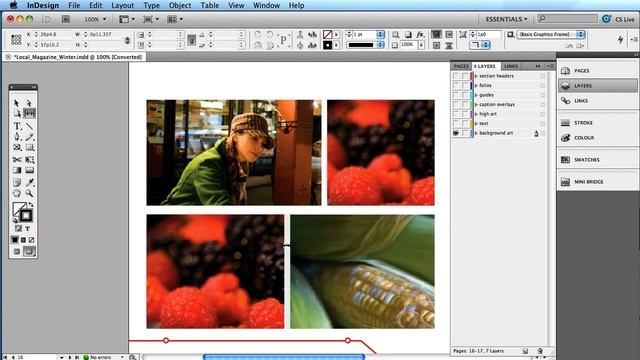Select the Note tool
This screenshot has height=360, width=640.
point(17,182)
